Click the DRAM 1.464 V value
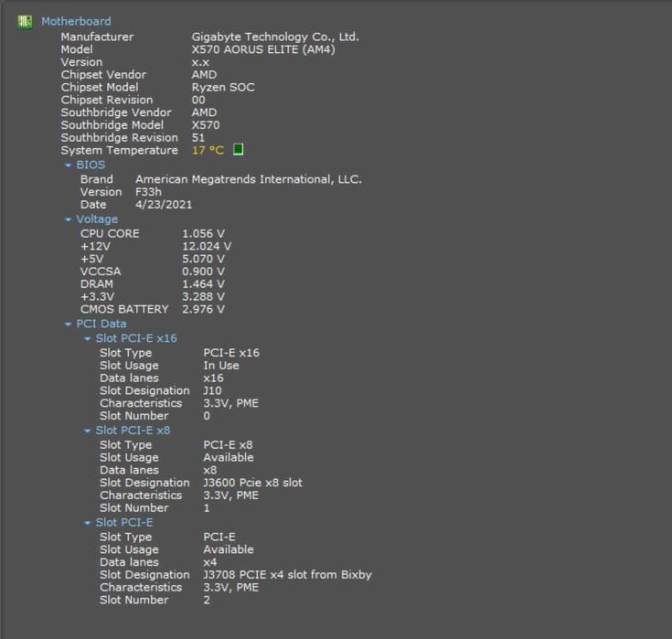Viewport: 672px width, 639px height. pos(203,283)
